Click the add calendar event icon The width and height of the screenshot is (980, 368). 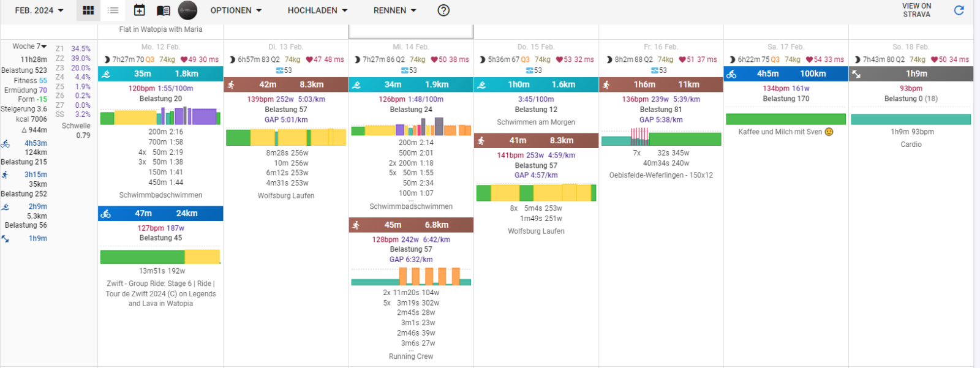click(140, 10)
